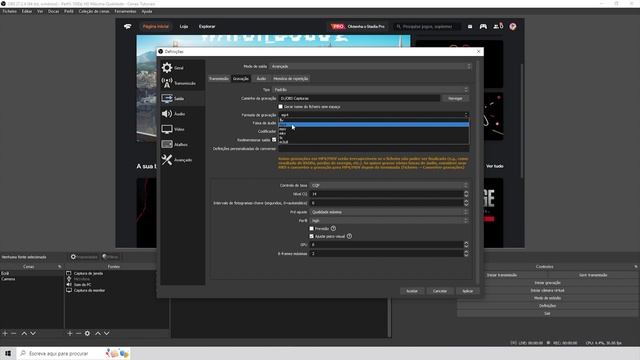Open the Atalhos keyboard icon section
The width and height of the screenshot is (640, 360).
tap(167, 144)
